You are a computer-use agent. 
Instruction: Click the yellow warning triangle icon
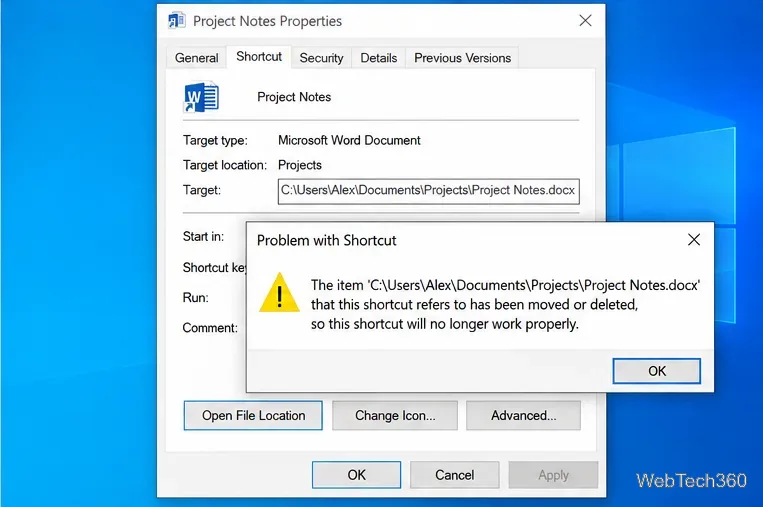coord(279,292)
